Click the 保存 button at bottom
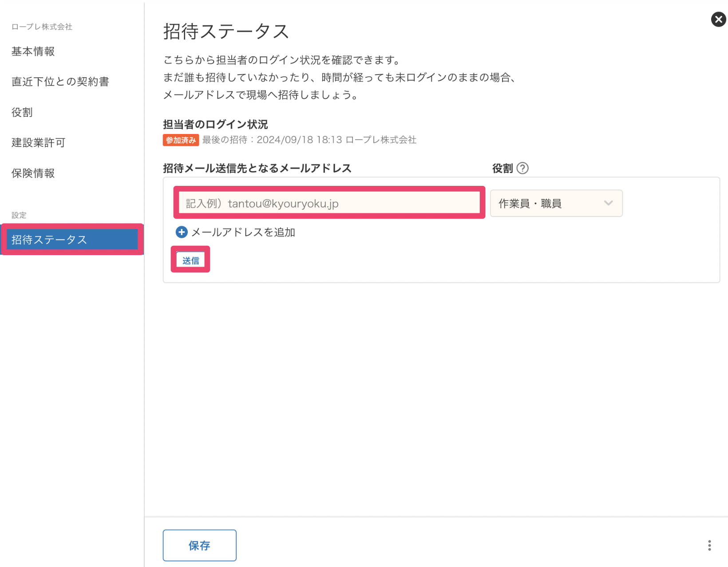 [199, 545]
